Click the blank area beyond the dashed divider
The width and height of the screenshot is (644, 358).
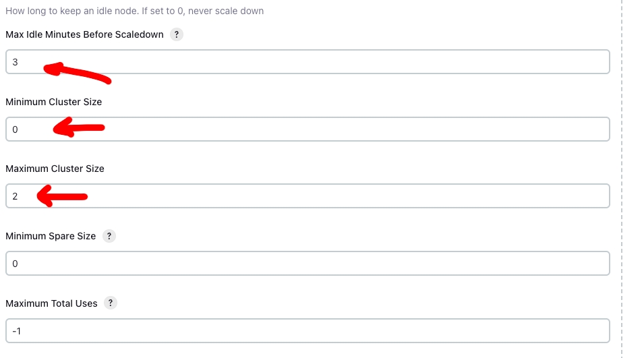coord(634,179)
